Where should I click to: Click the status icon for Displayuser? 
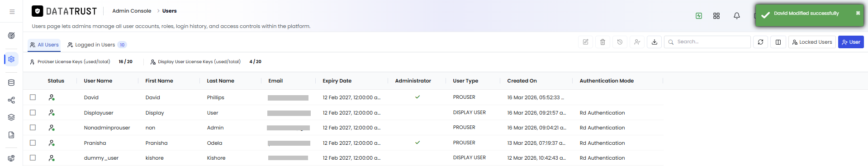click(52, 113)
